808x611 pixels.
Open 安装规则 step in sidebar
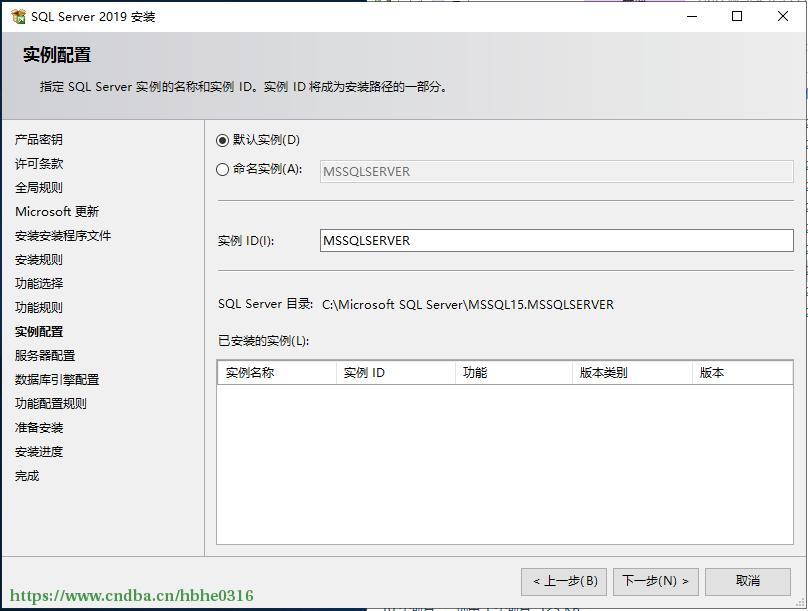[x=39, y=260]
